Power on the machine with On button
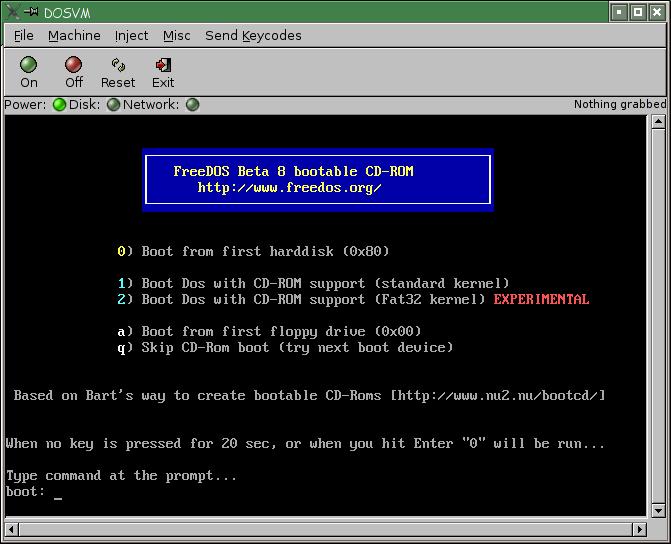The image size is (671, 544). [29, 72]
